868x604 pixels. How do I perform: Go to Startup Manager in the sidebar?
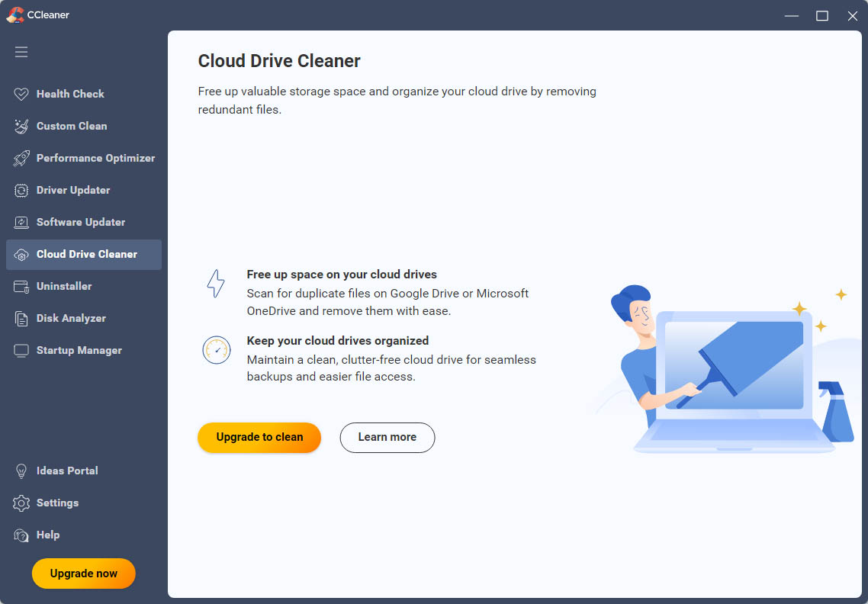[x=84, y=351]
